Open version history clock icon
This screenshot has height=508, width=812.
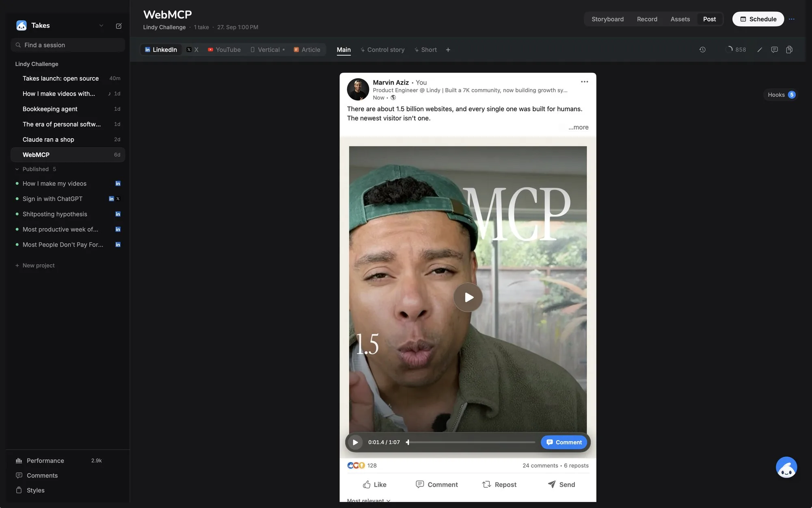pos(702,50)
